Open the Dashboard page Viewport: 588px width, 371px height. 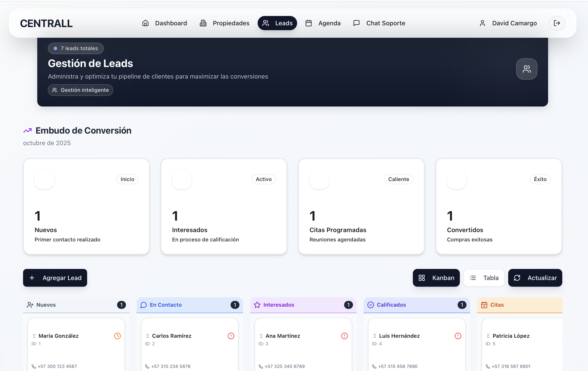click(x=164, y=23)
